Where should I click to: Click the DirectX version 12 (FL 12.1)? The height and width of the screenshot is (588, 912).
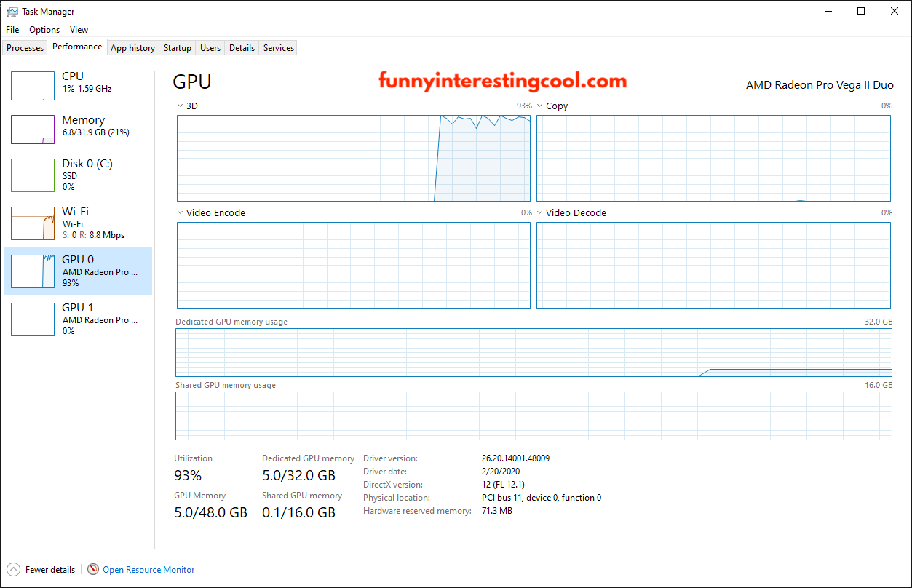pyautogui.click(x=503, y=485)
